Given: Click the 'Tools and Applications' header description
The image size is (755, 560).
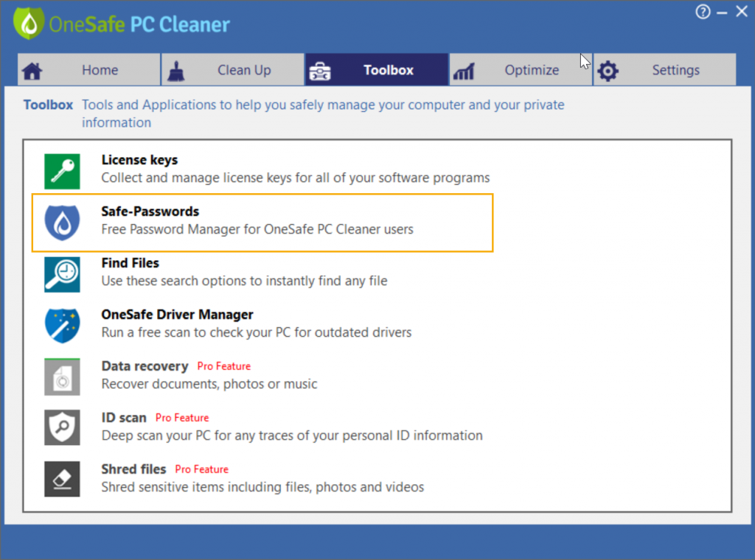Looking at the screenshot, I should click(x=323, y=113).
